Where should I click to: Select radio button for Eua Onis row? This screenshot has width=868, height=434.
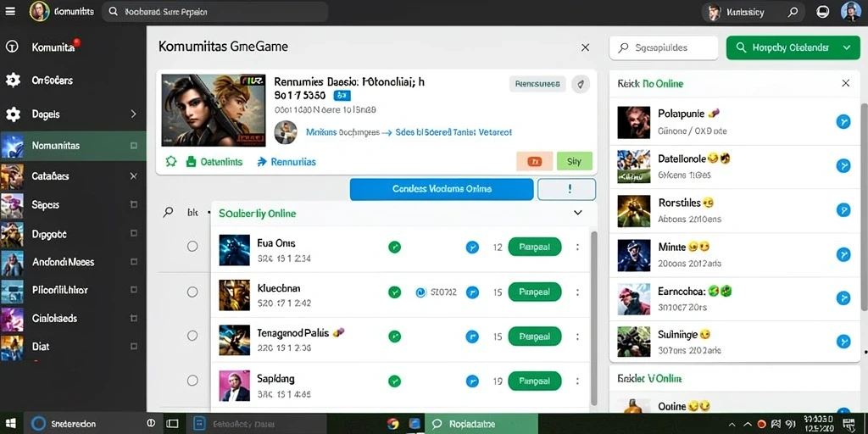click(x=192, y=247)
